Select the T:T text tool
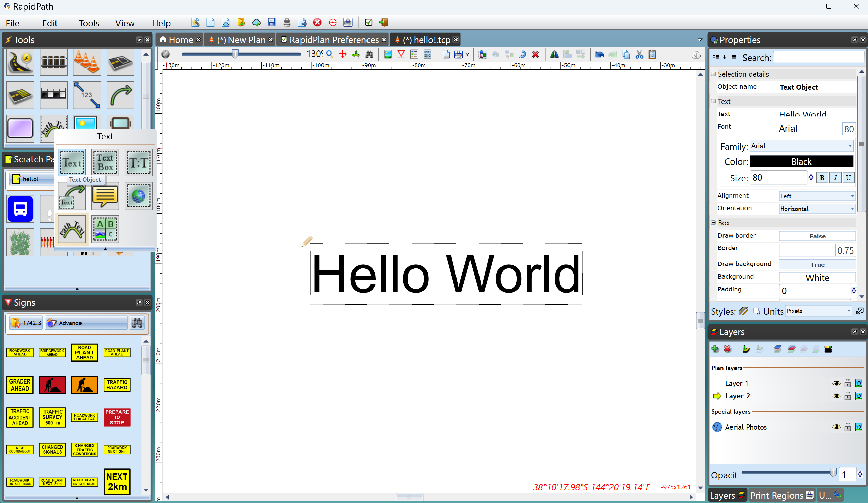Viewport: 868px width, 503px height. point(138,162)
